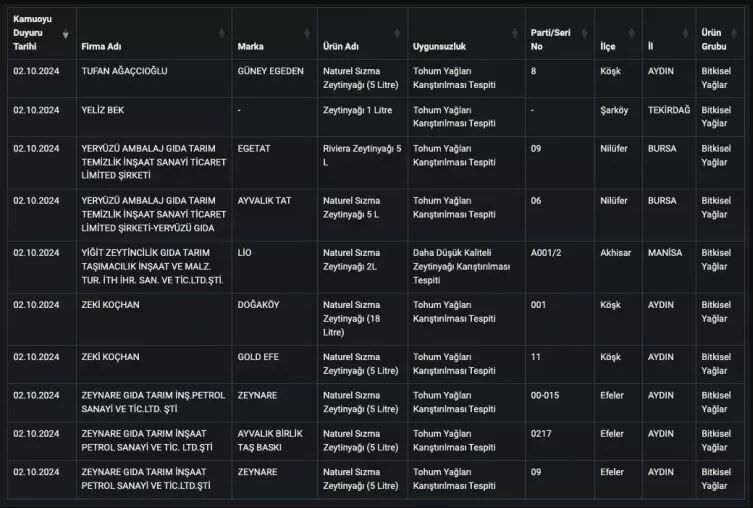Click sort arrows in Firma Adı column
This screenshot has width=753, height=508.
222,34
